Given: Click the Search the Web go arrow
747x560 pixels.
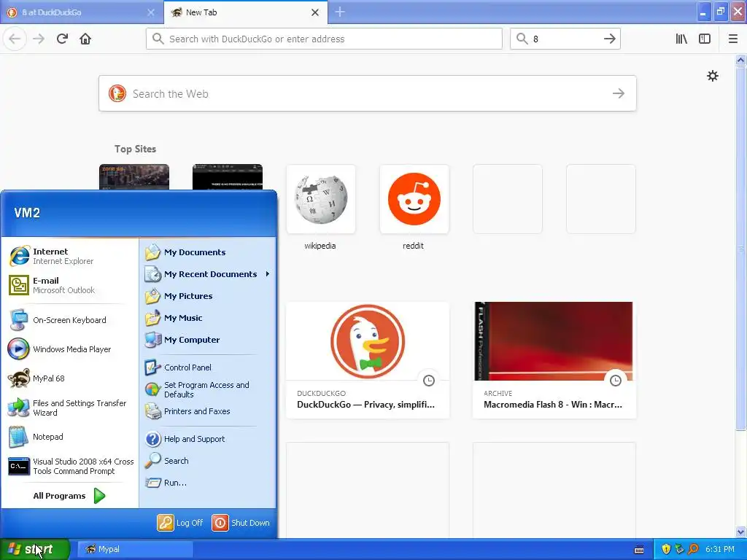Looking at the screenshot, I should click(619, 93).
